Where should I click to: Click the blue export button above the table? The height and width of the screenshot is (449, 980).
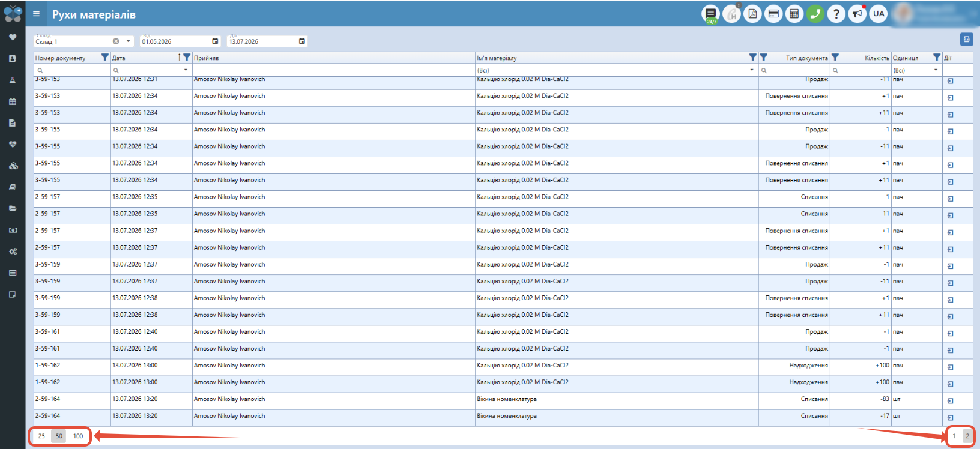[966, 39]
